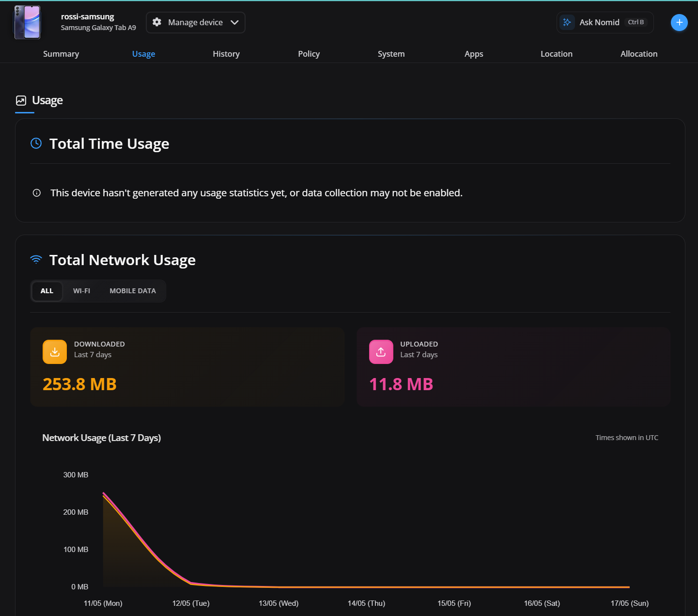Click the pink upload icon
698x616 pixels.
click(x=381, y=352)
